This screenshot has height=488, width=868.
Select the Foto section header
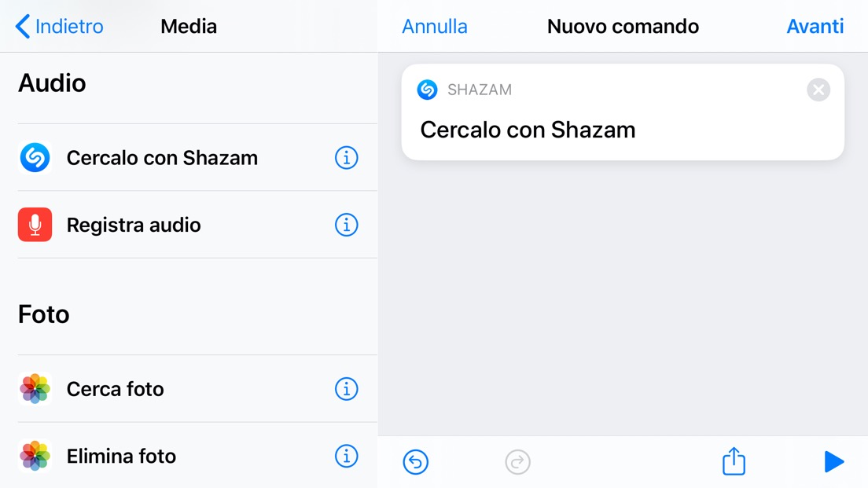tap(43, 314)
